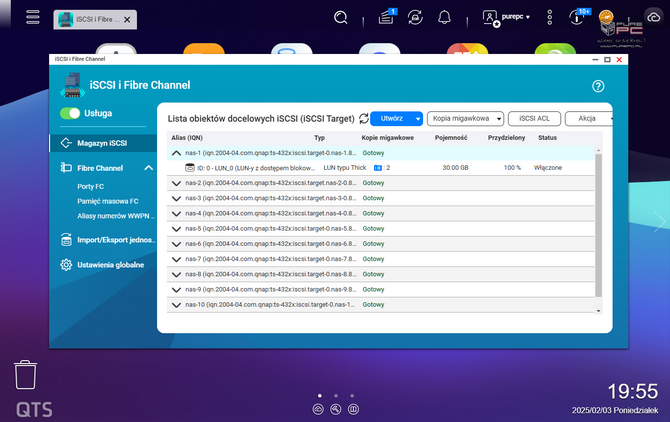Open the notifications bell icon
670x422 pixels.
click(444, 18)
